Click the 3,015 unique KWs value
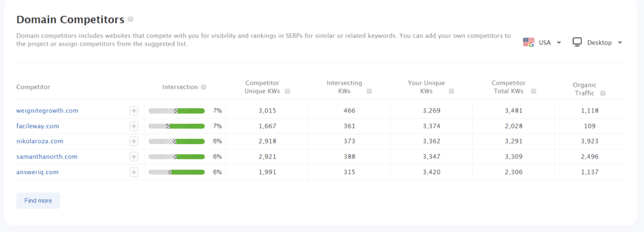Viewport: 644px width, 232px height. click(x=267, y=111)
